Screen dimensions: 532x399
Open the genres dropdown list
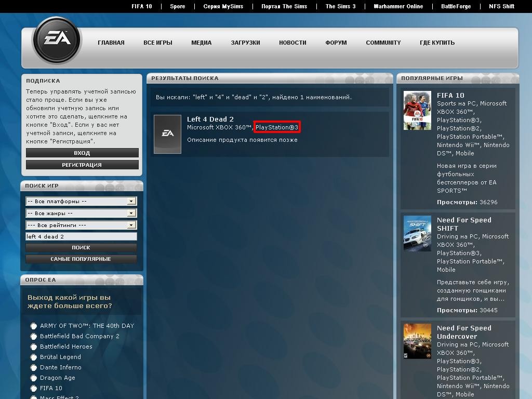[x=81, y=213]
